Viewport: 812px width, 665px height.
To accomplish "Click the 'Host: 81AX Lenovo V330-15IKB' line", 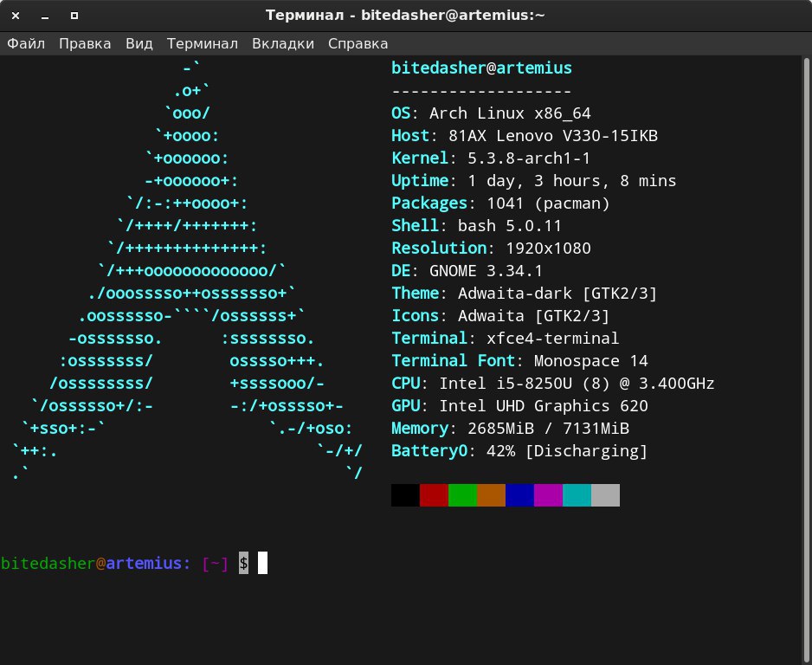I will pos(525,136).
